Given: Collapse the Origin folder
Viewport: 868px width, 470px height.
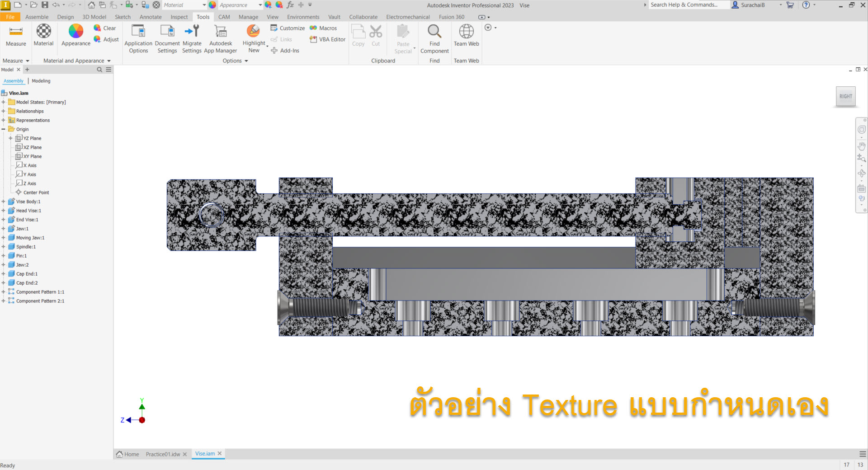Looking at the screenshot, I should click(x=4, y=129).
